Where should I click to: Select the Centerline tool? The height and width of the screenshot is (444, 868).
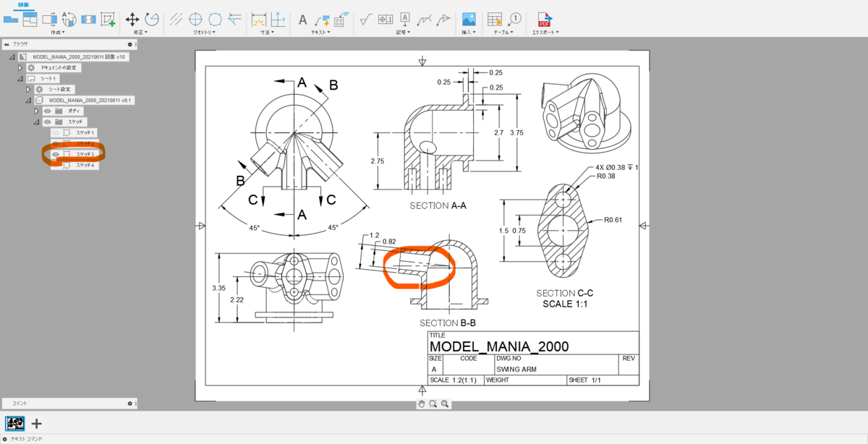[176, 19]
